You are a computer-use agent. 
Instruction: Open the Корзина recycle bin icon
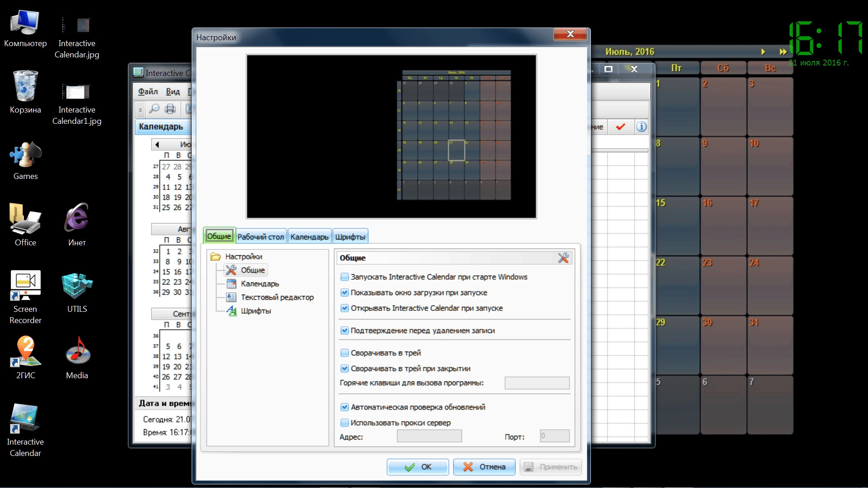(25, 92)
